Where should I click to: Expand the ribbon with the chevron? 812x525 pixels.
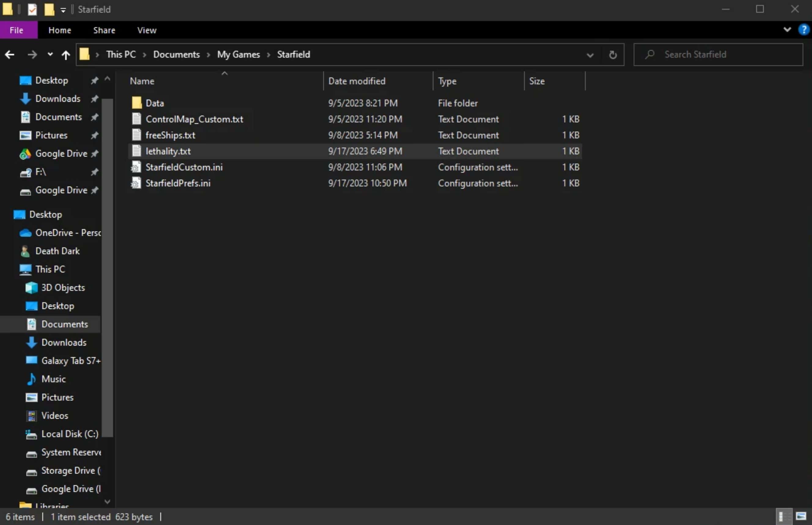787,30
